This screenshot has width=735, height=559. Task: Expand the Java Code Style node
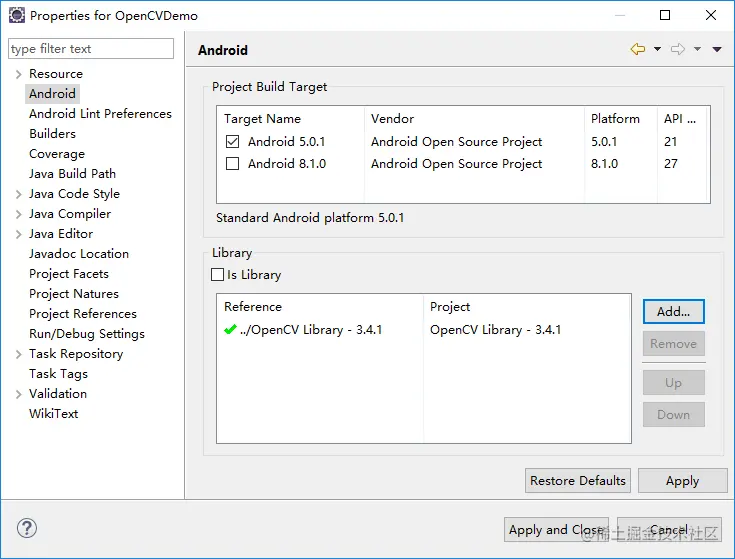18,194
